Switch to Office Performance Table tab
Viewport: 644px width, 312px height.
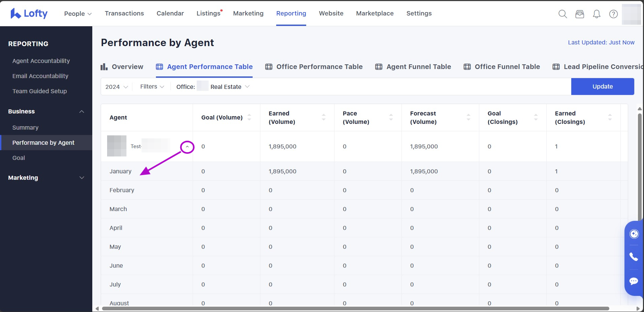pos(314,67)
